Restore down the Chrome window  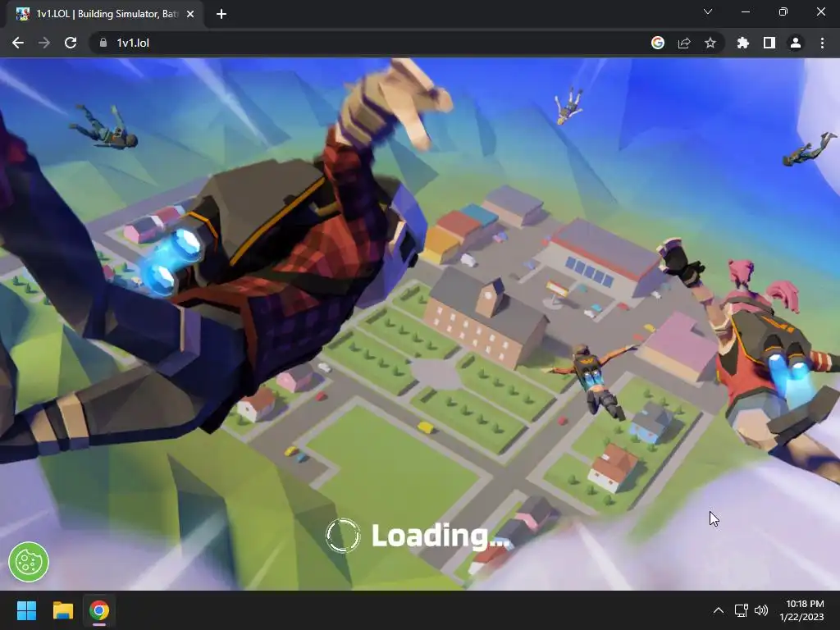[783, 11]
